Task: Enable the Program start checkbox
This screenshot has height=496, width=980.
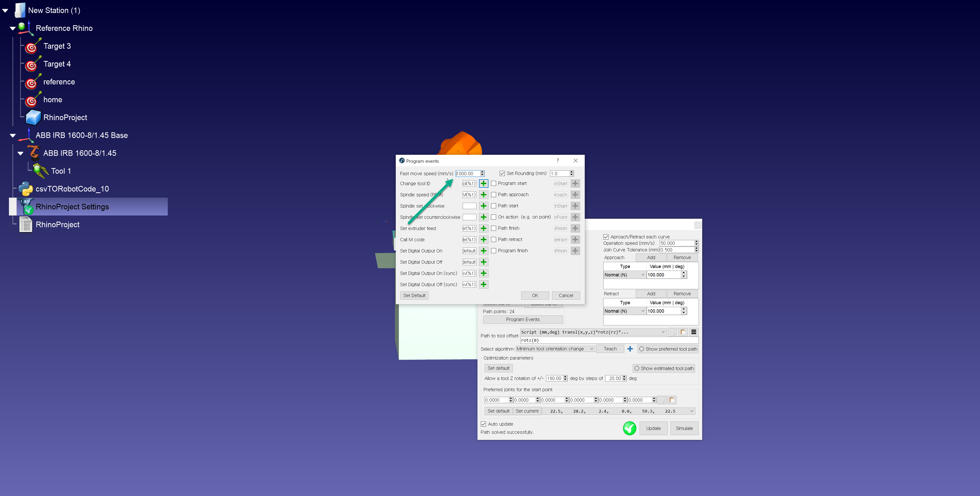Action: (x=493, y=184)
